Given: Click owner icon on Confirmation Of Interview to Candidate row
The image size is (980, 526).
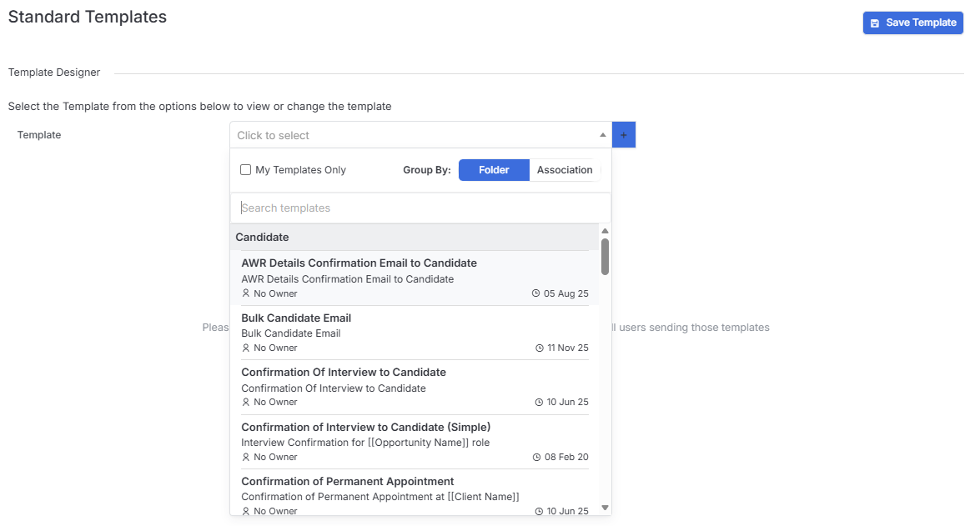Looking at the screenshot, I should point(245,403).
